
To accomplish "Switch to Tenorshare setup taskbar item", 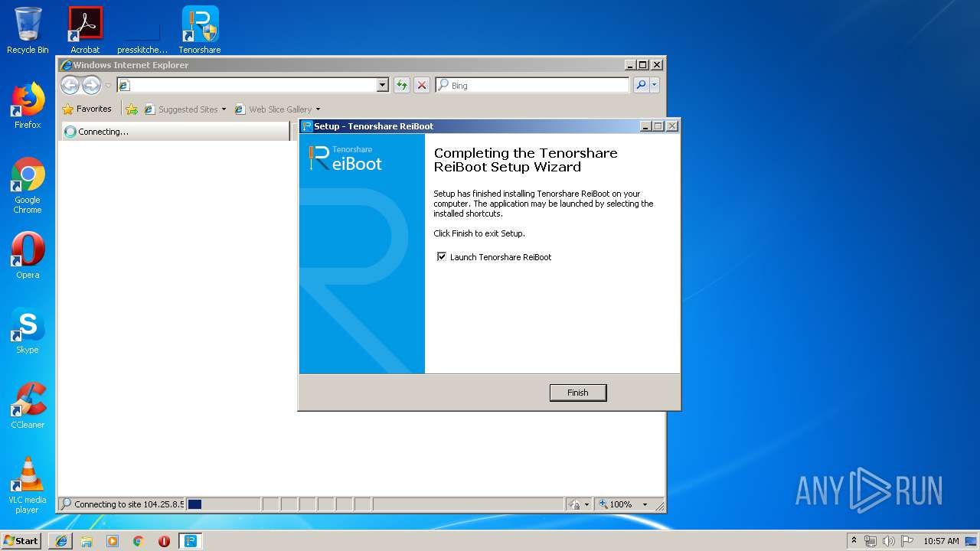I will [190, 541].
